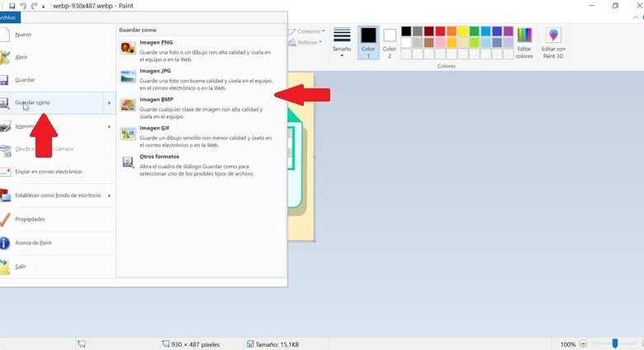Pick the yellow color swatch

[463, 31]
